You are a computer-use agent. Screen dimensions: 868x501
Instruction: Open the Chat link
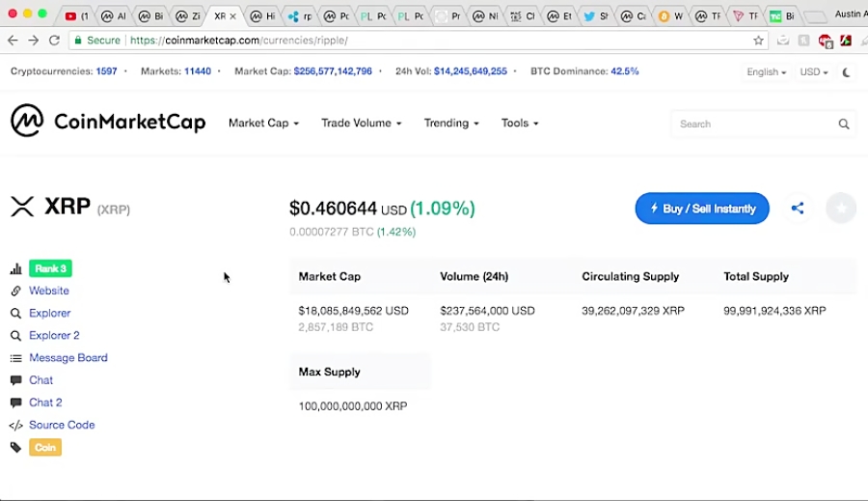(x=41, y=380)
